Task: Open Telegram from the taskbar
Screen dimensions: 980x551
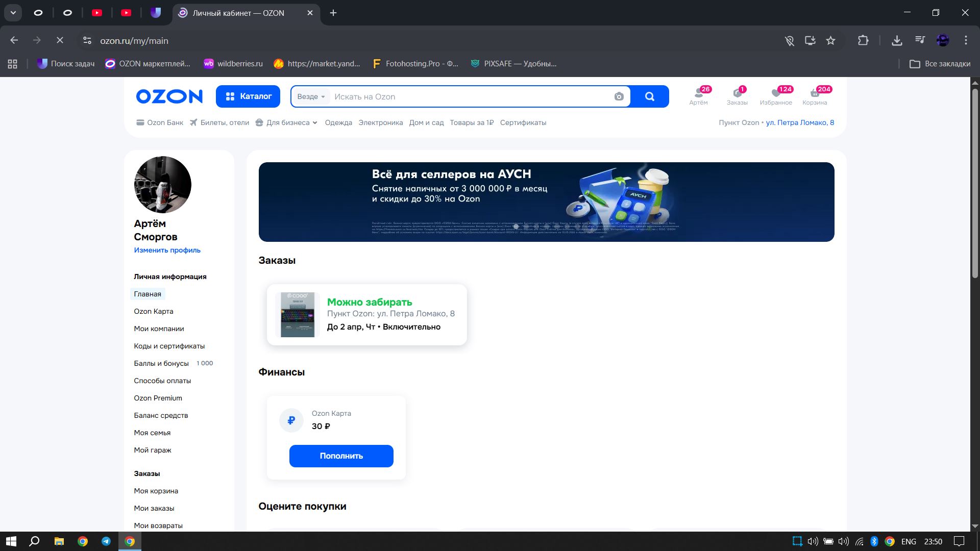Action: (106, 541)
